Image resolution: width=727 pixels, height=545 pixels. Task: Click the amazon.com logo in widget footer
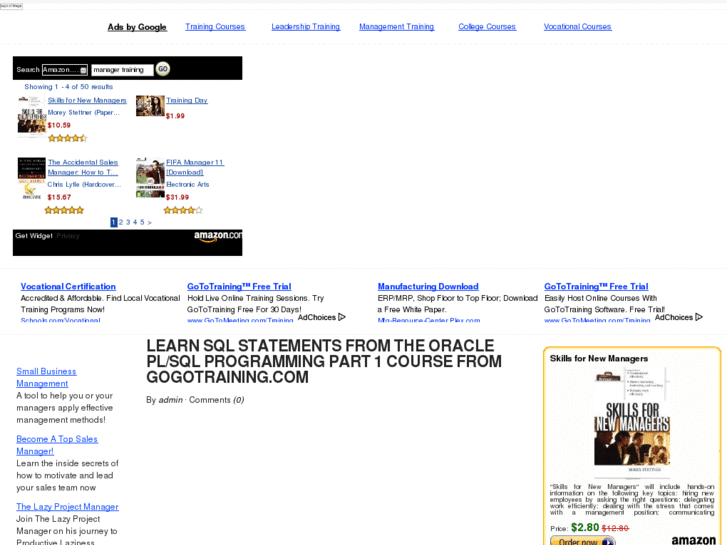[x=218, y=236]
